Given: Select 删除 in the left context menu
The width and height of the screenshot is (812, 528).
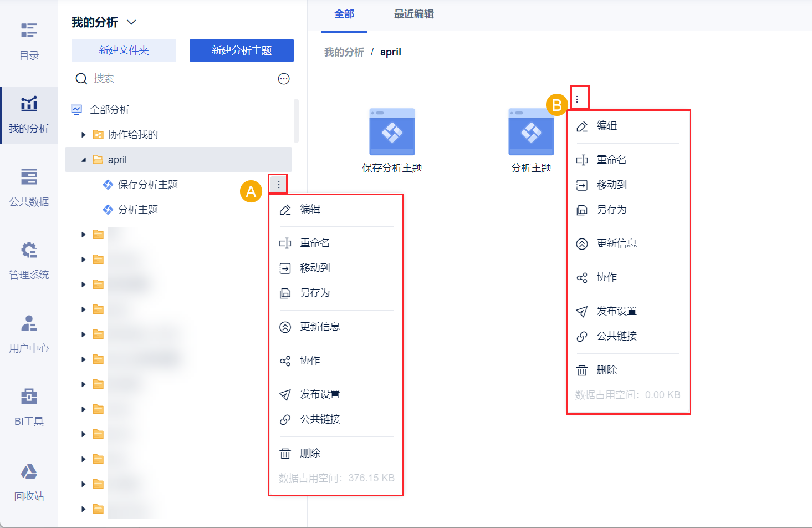Looking at the screenshot, I should (x=310, y=453).
